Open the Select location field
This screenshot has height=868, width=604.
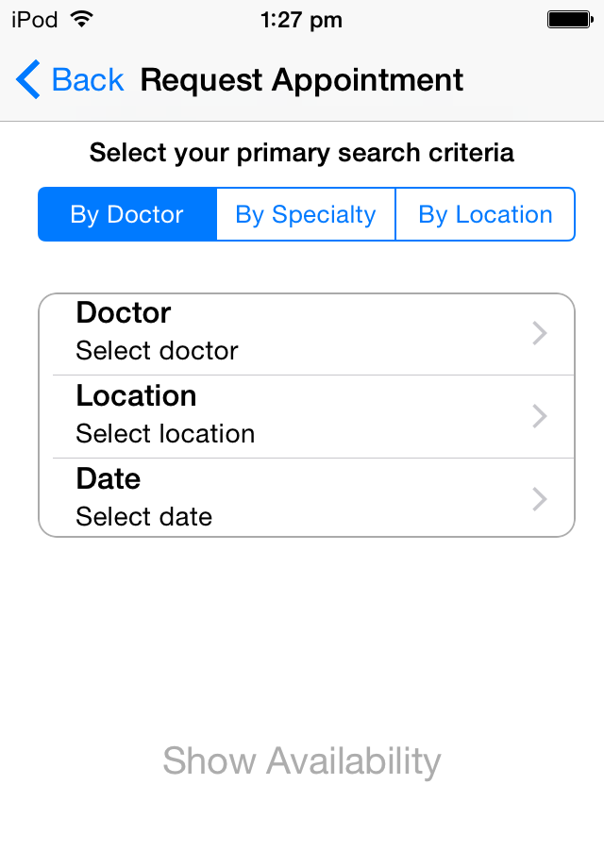point(165,434)
